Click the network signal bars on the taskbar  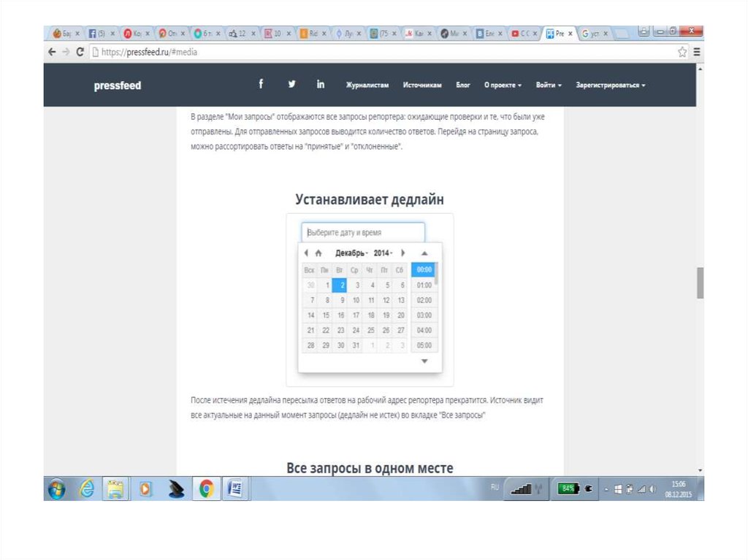[521, 489]
